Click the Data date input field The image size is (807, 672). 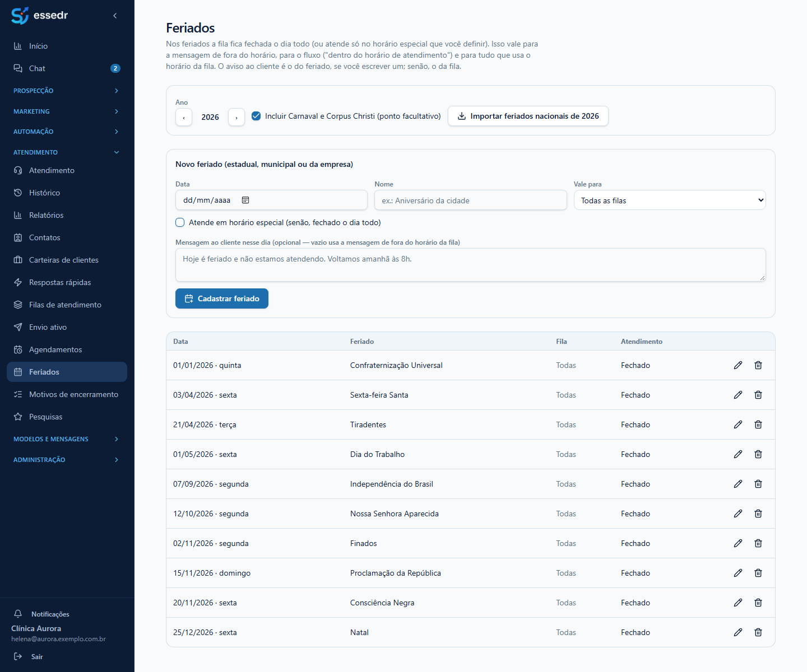point(271,200)
